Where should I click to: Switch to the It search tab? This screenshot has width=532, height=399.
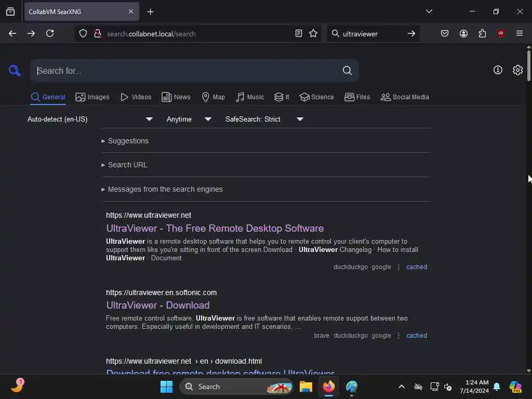[x=282, y=97]
